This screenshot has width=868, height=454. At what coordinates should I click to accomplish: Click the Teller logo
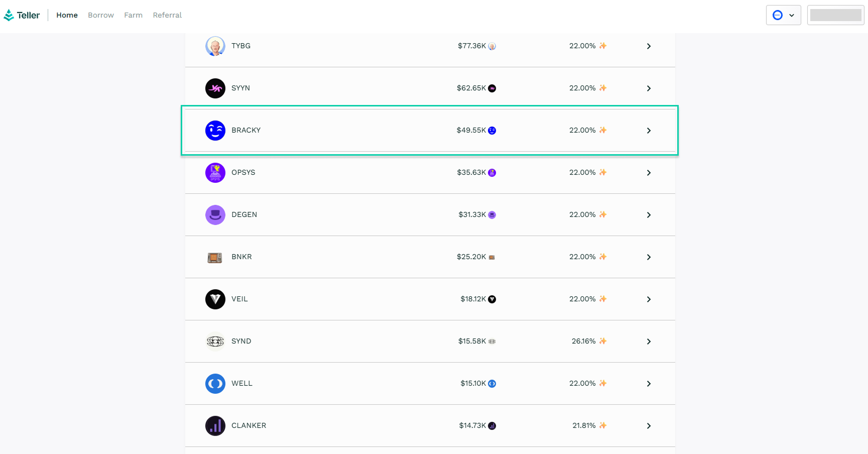(x=22, y=15)
